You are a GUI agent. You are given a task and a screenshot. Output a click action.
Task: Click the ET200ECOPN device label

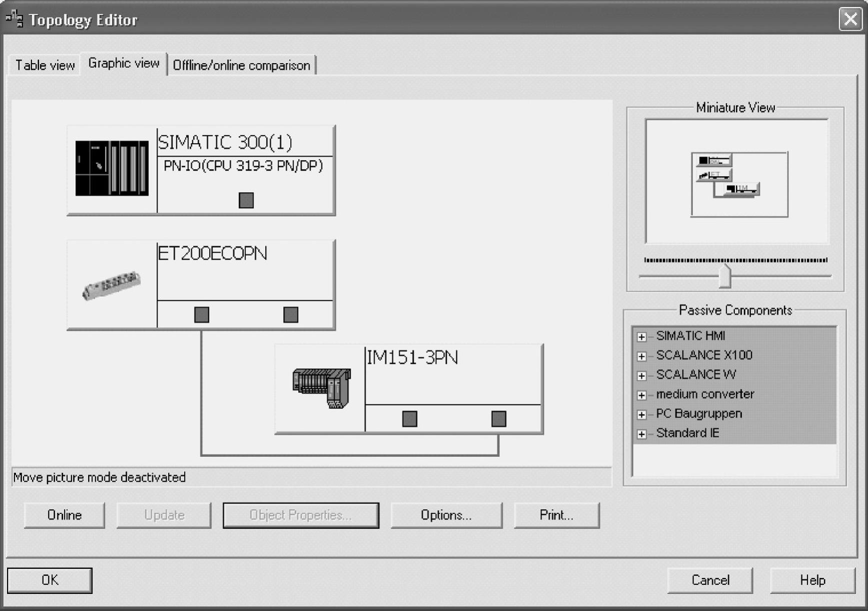(213, 254)
